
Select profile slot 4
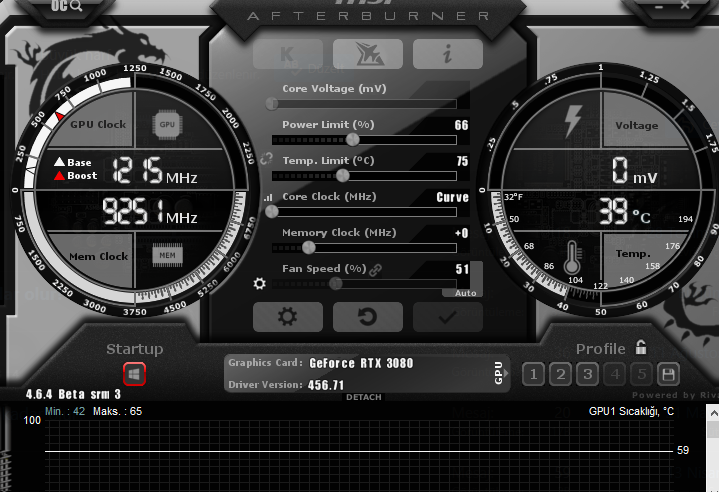click(x=615, y=374)
